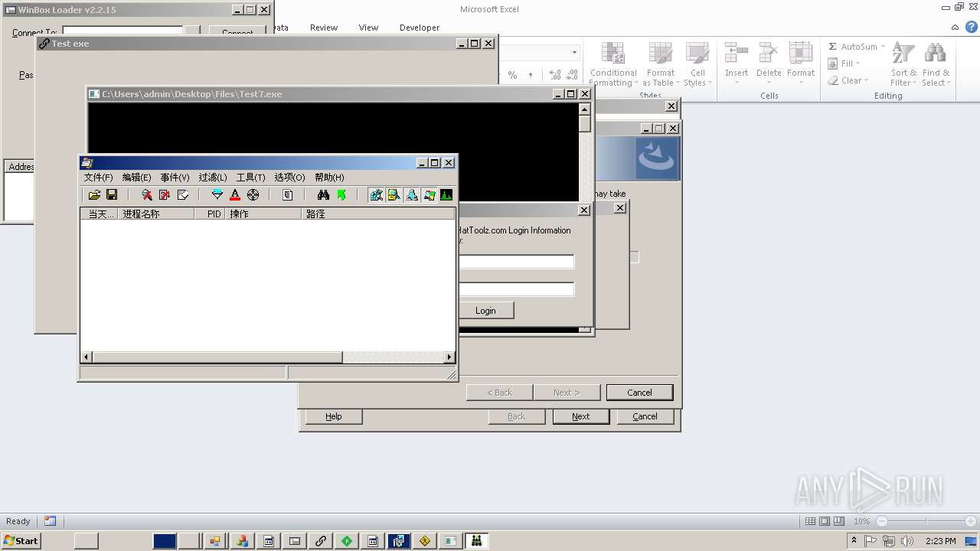Screen dimensions: 980x551
Task: Open the Sort & Filter dropdown
Action: click(x=903, y=65)
